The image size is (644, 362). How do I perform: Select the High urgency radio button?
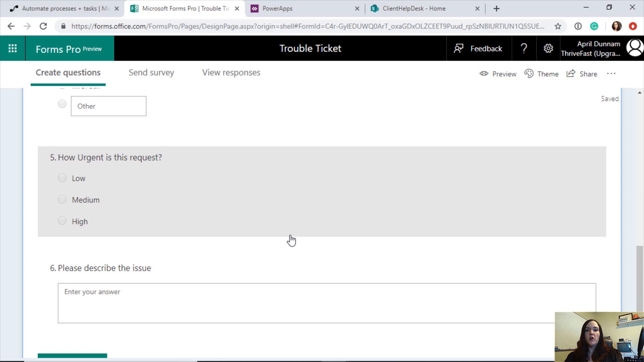62,221
